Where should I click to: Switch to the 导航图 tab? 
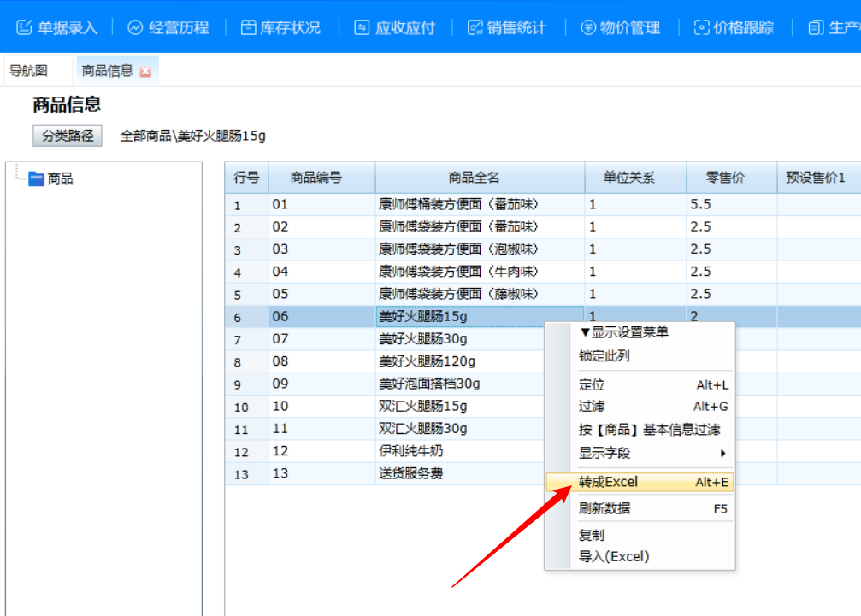[x=28, y=71]
